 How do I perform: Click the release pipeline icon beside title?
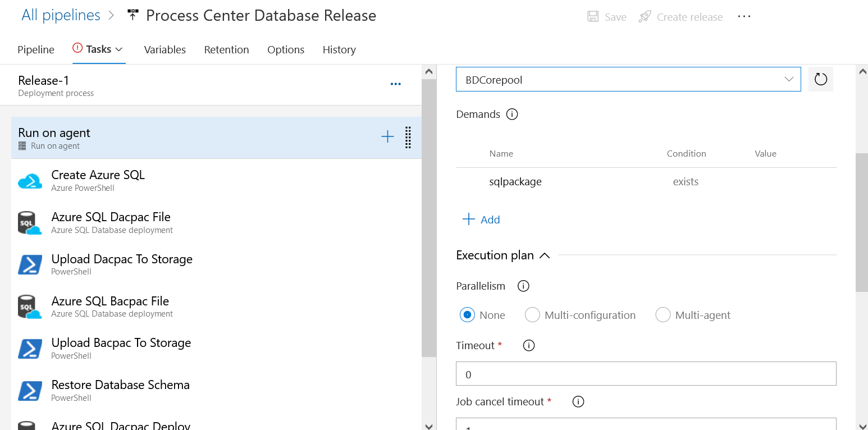pyautogui.click(x=133, y=15)
